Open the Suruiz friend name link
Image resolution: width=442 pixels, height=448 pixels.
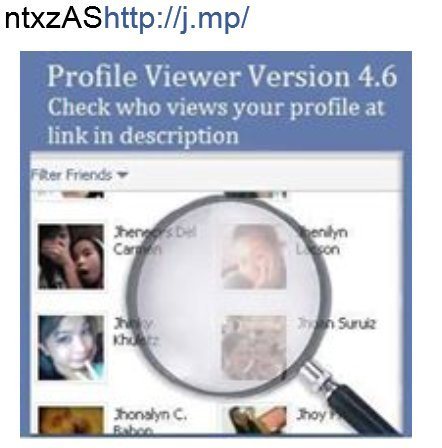336,324
